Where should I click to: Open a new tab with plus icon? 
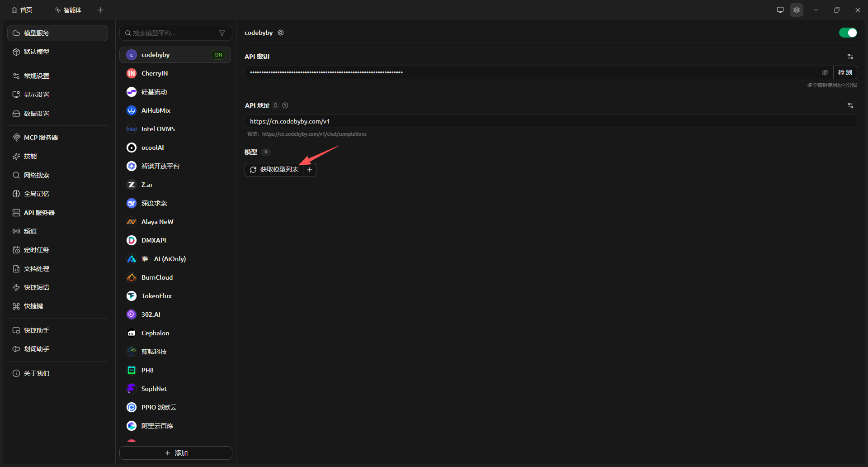pos(100,10)
